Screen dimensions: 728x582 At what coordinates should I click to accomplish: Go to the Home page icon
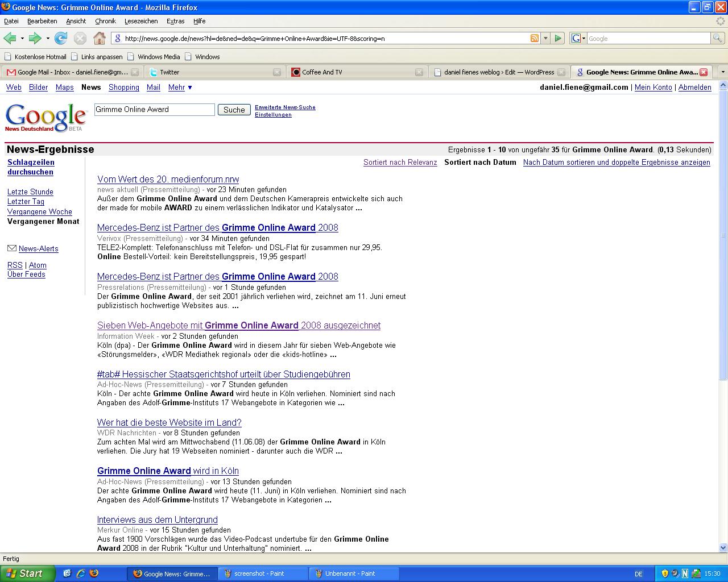tap(100, 38)
